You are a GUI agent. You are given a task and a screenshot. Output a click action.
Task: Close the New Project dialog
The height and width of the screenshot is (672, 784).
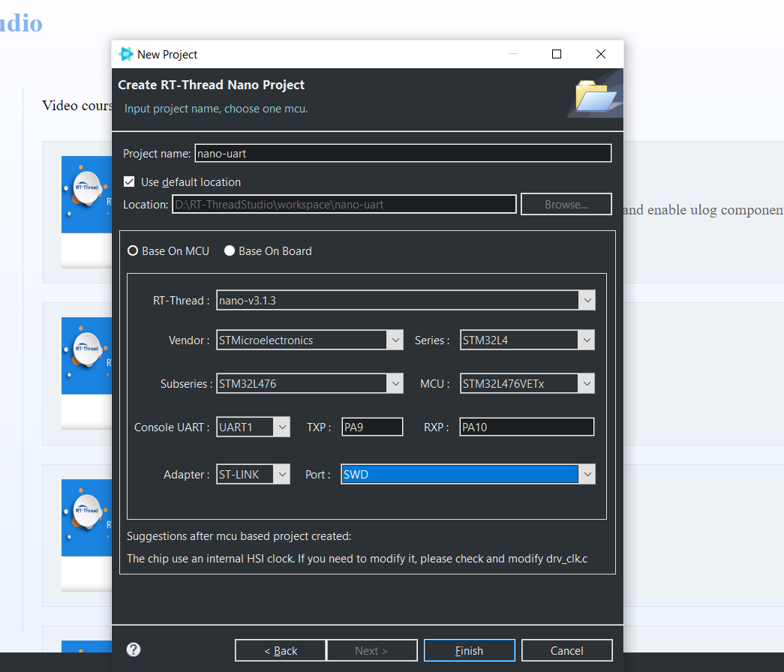click(601, 54)
